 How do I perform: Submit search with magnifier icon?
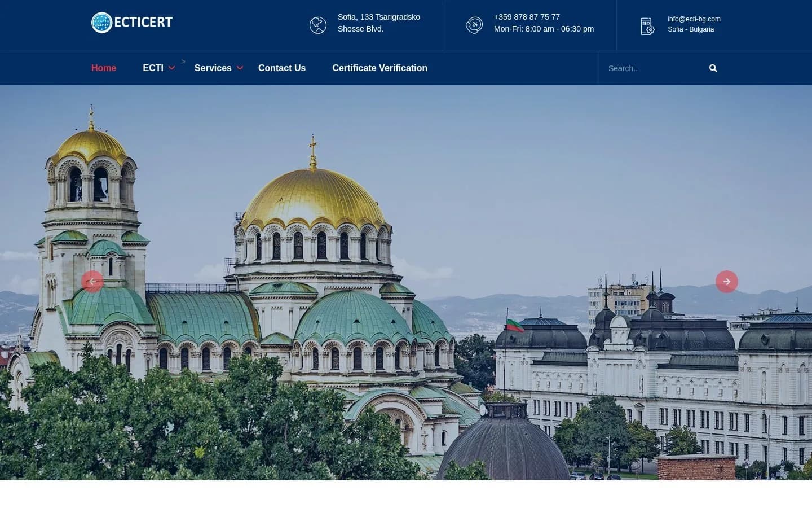pyautogui.click(x=713, y=68)
